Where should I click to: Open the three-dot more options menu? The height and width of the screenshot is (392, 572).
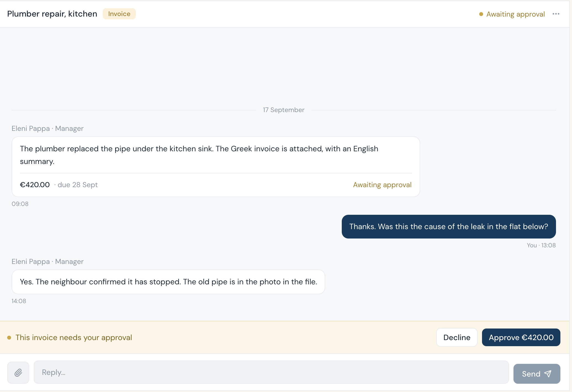[x=556, y=14]
